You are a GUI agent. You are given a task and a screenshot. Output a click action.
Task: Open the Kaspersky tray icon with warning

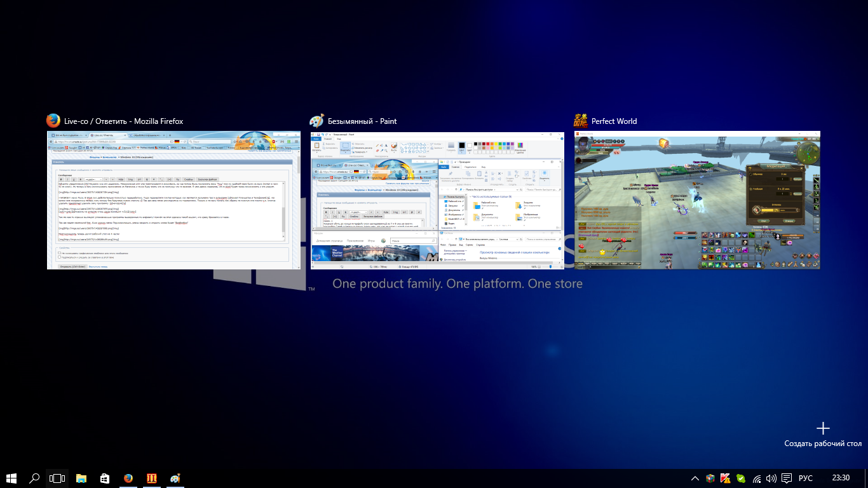726,478
